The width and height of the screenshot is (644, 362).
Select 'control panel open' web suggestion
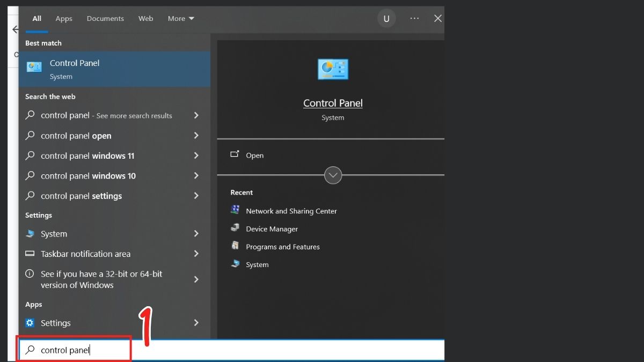(x=114, y=136)
